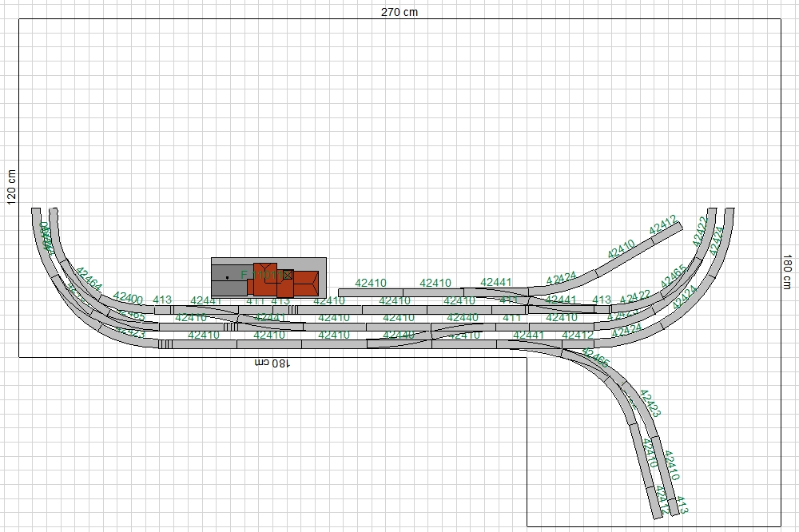Select the small crossed box on the station roof
The height and width of the screenshot is (532, 799).
click(x=288, y=275)
